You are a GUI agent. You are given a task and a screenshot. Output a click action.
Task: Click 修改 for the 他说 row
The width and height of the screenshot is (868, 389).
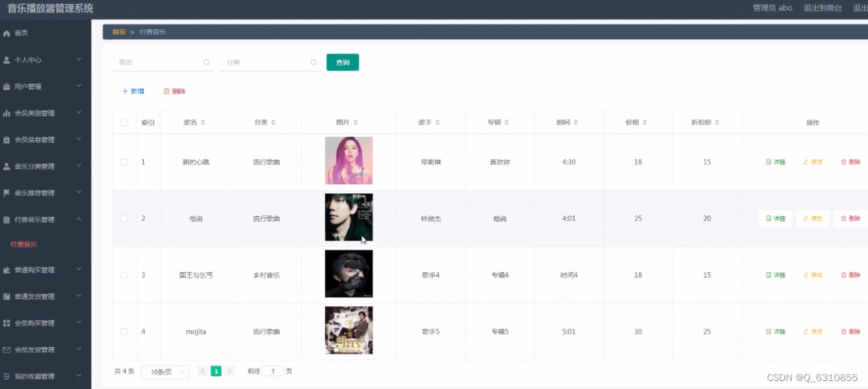(x=812, y=218)
